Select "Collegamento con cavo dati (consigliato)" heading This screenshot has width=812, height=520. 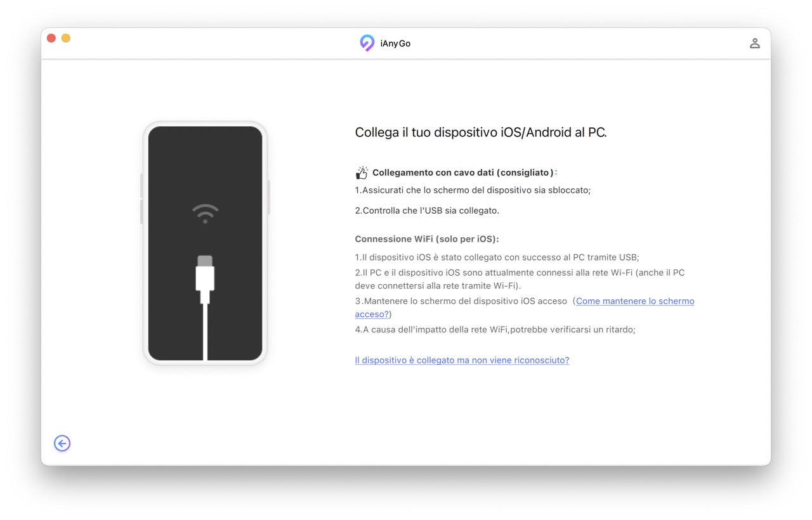[x=463, y=172]
